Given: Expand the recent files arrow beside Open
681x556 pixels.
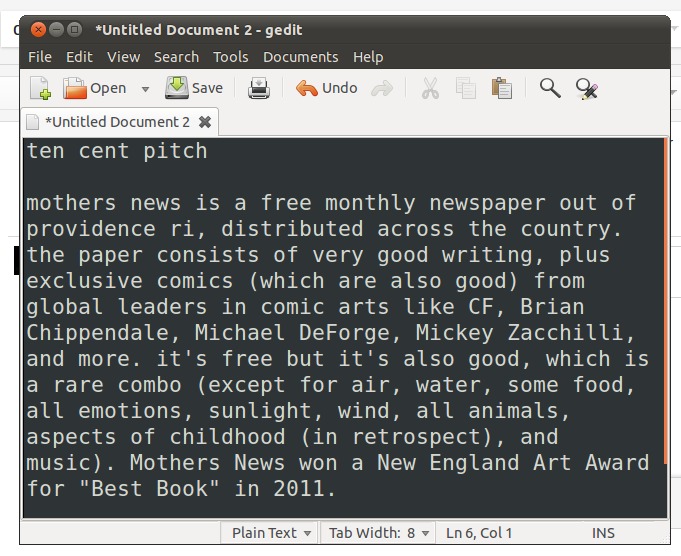Looking at the screenshot, I should tap(145, 89).
